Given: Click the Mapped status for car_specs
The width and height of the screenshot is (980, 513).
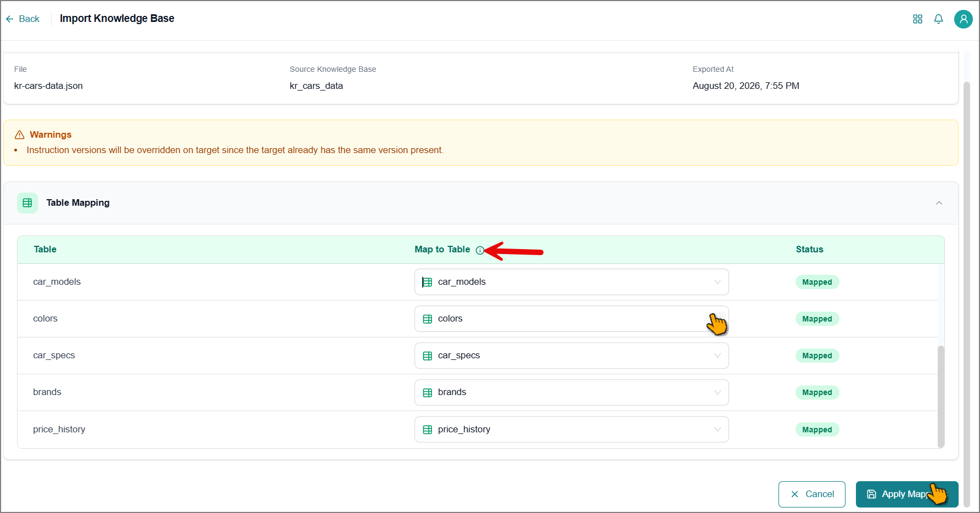Looking at the screenshot, I should (x=817, y=356).
